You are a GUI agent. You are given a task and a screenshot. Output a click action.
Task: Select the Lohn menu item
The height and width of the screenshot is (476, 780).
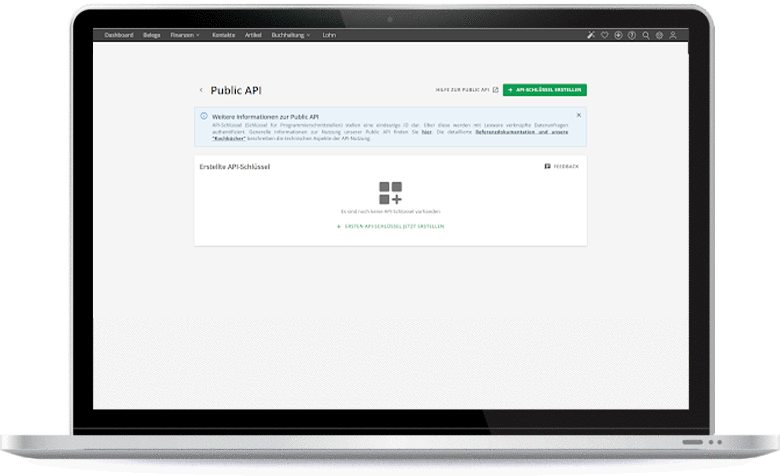(x=328, y=35)
